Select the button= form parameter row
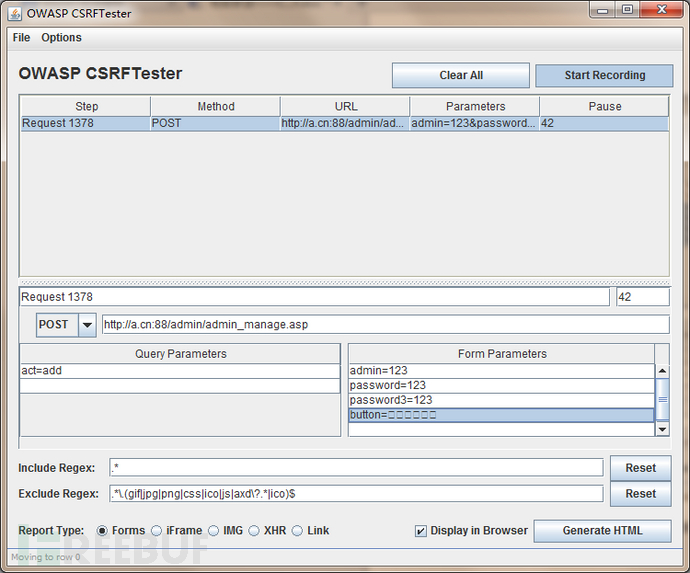 pos(501,415)
